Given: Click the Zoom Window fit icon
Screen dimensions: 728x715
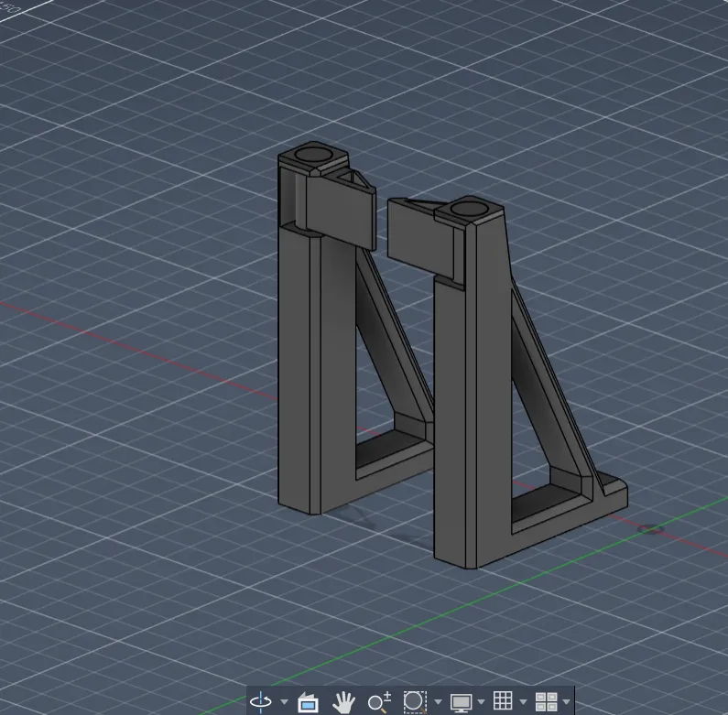Looking at the screenshot, I should pyautogui.click(x=415, y=701).
